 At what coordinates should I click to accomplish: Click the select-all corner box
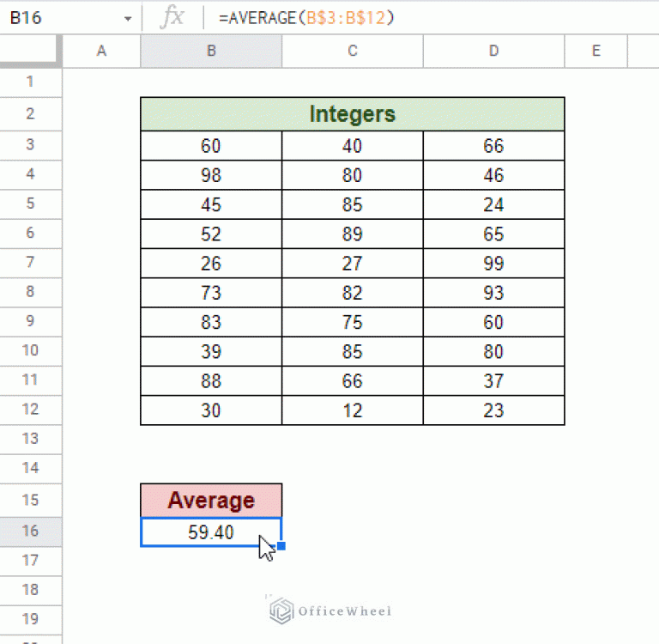[29, 51]
